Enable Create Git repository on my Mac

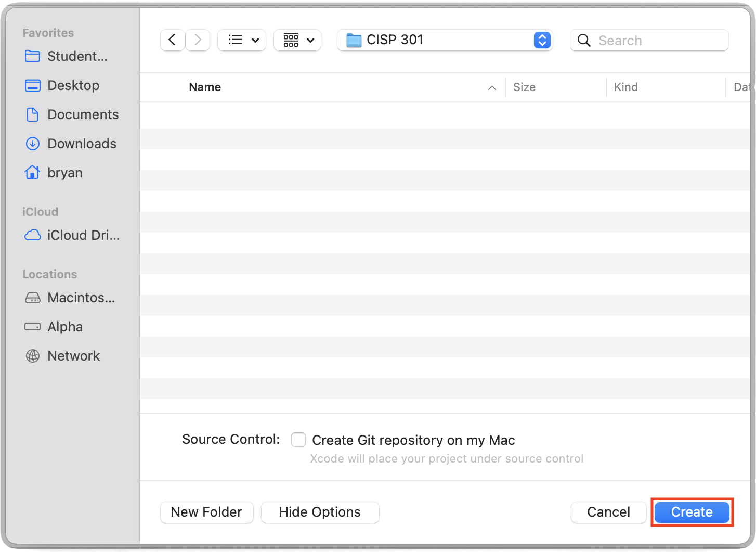pos(298,440)
